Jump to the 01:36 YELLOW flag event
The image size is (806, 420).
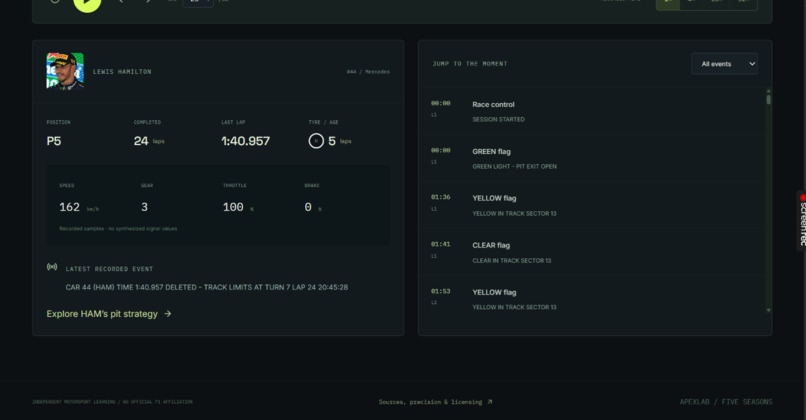pos(593,205)
